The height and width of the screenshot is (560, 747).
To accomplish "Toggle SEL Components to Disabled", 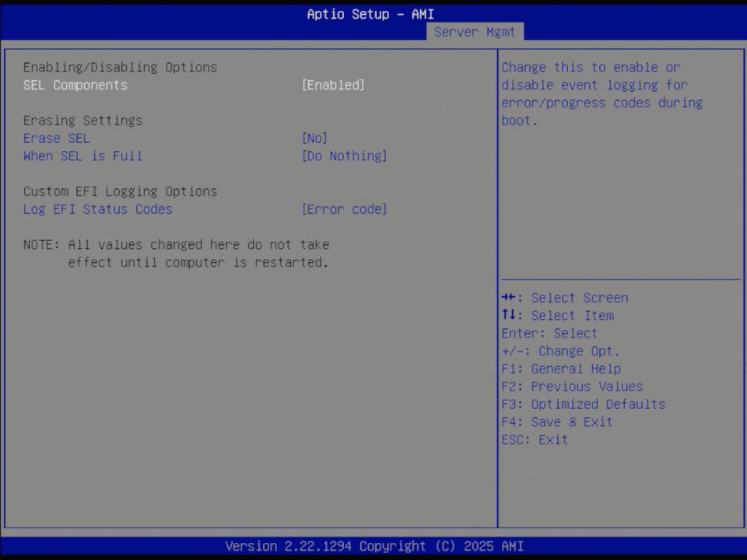I will coord(333,85).
